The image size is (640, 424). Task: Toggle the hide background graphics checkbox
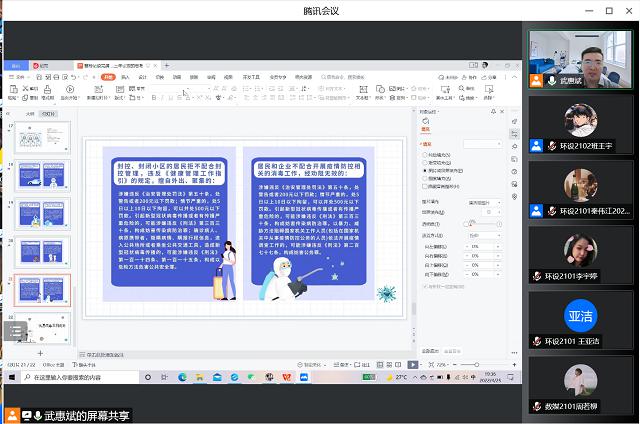pyautogui.click(x=425, y=186)
